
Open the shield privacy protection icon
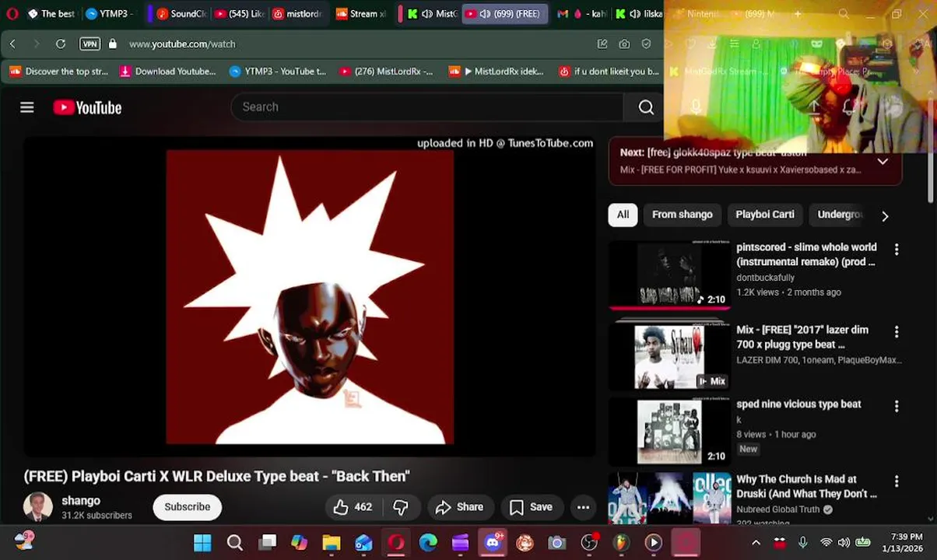pos(646,44)
